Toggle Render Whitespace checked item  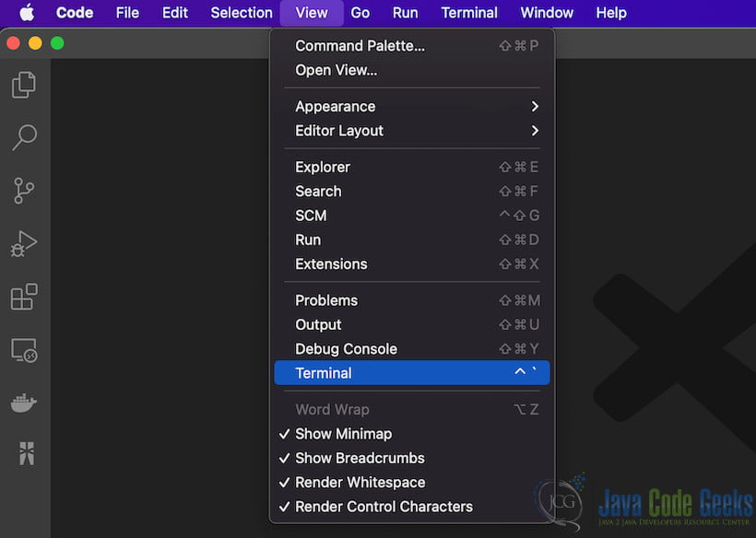[412, 482]
